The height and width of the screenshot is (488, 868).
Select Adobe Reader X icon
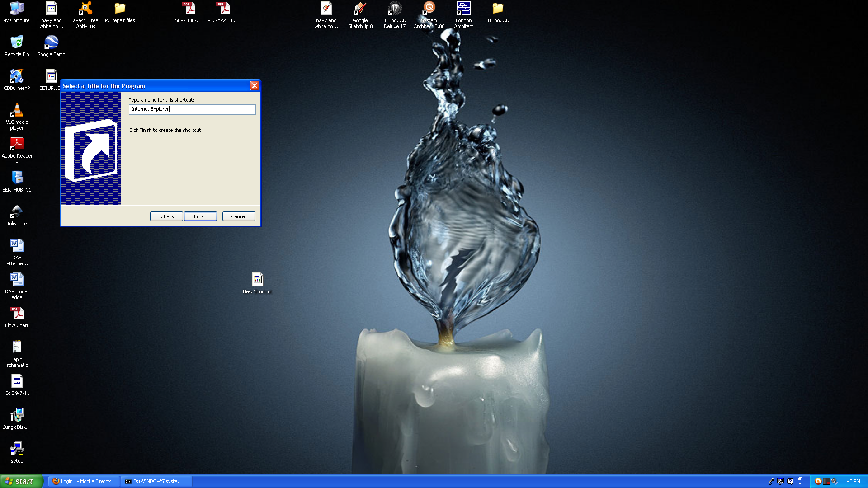point(17,150)
